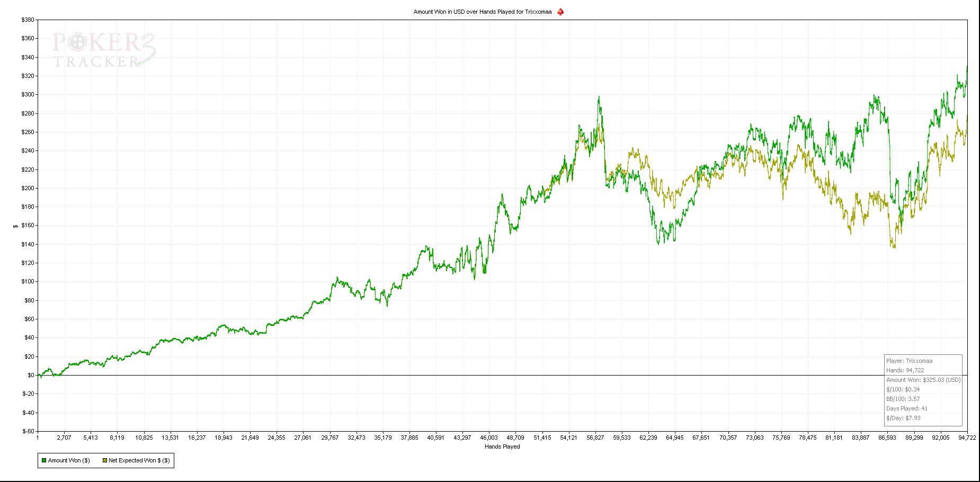Click the 78,475 x-axis tick label

tap(808, 438)
